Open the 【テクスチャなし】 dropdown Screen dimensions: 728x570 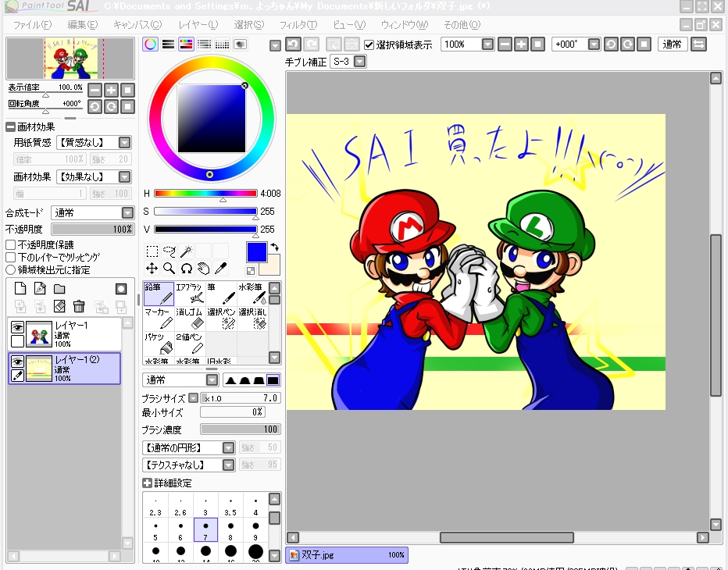pos(188,465)
